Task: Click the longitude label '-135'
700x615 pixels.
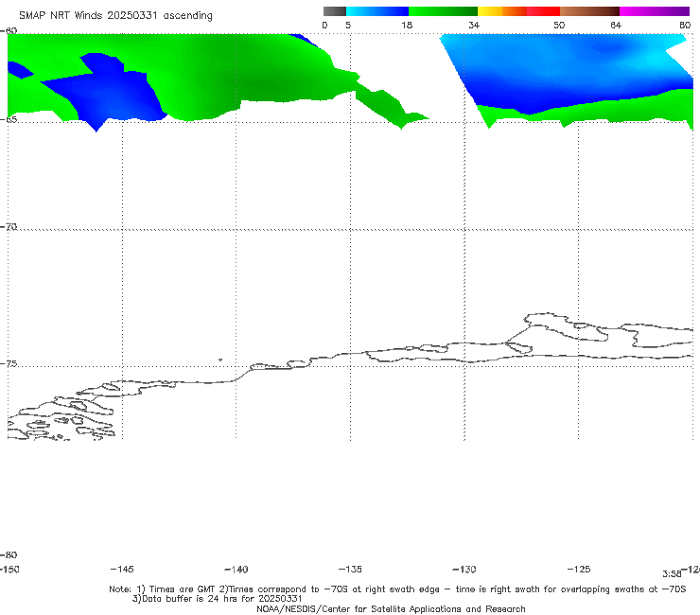Action: (350, 570)
